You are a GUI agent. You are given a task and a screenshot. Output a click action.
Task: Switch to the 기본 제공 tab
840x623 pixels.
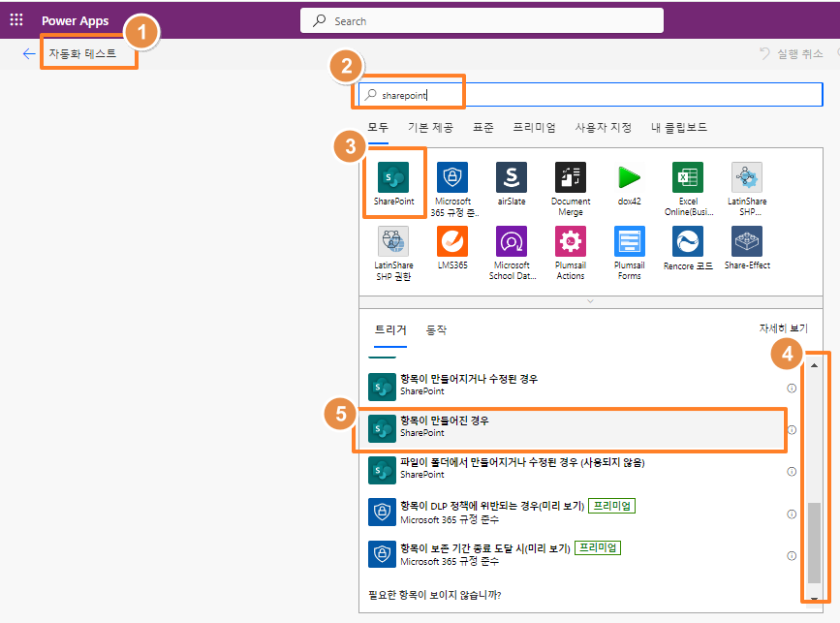430,128
